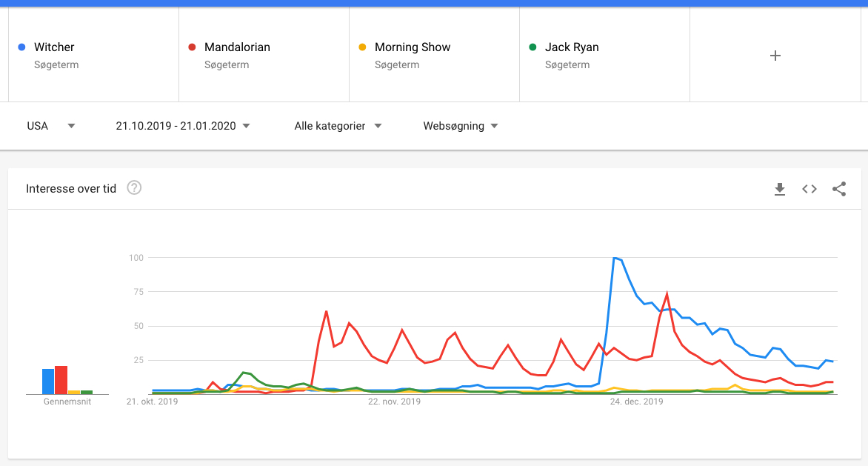Click the blue Witcher average bar

(x=48, y=382)
